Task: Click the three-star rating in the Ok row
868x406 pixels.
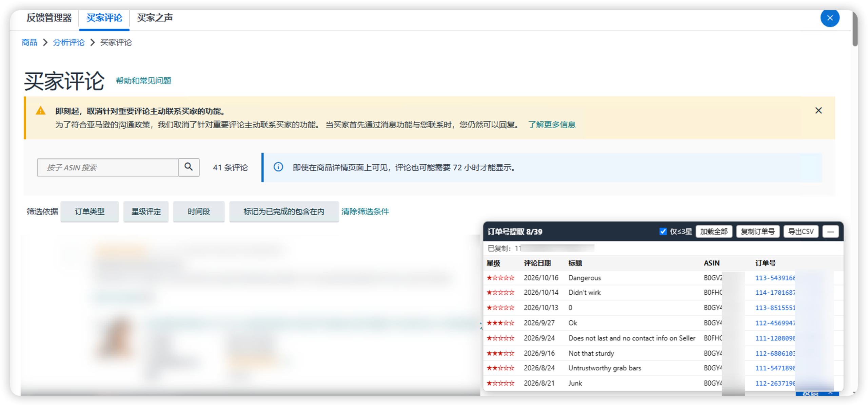Action: click(500, 323)
